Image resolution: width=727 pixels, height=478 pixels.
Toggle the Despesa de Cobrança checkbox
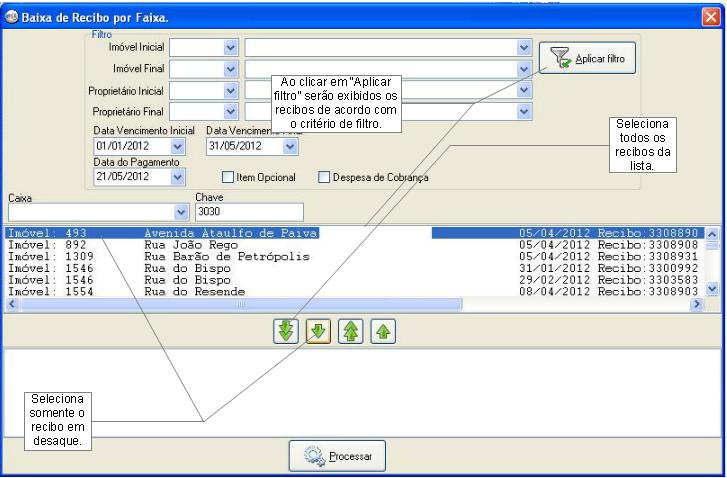pos(324,178)
